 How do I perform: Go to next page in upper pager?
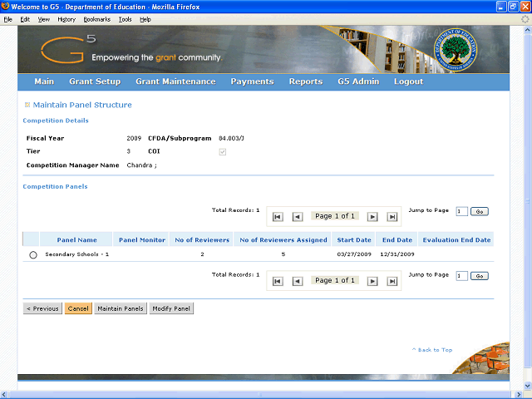coord(372,216)
